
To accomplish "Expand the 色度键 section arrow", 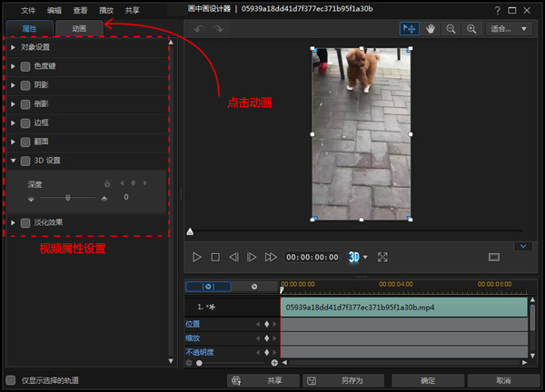I will [14, 66].
